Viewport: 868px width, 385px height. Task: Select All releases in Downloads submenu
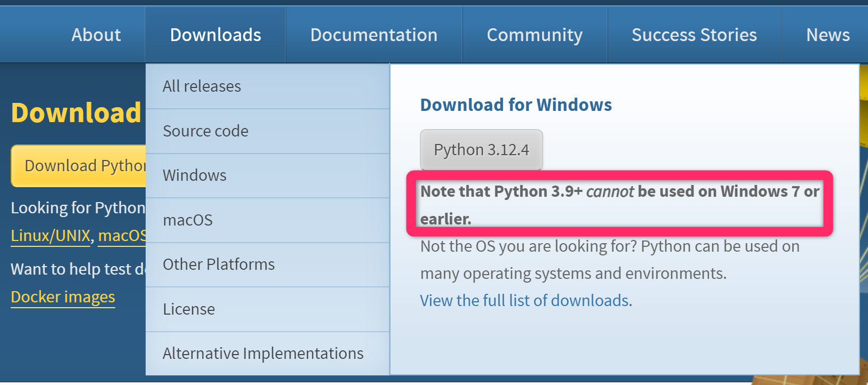(267, 86)
